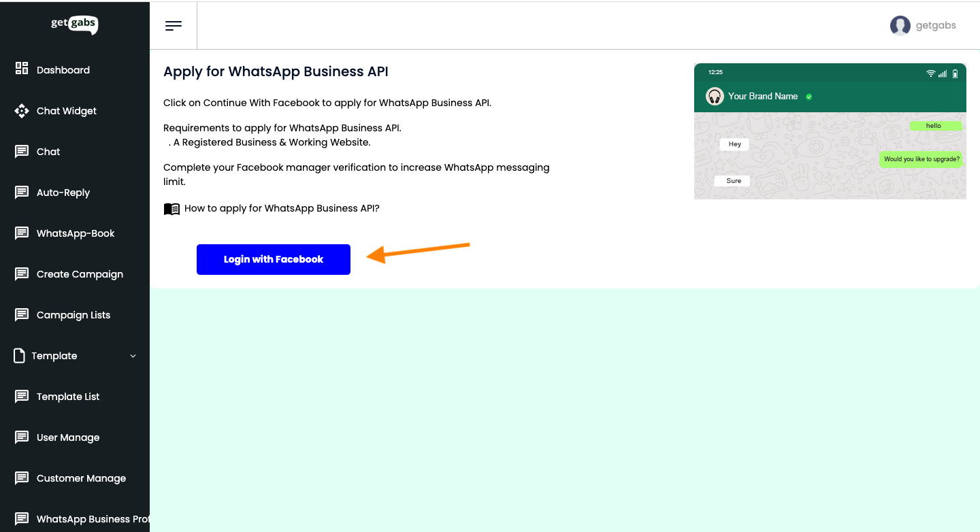Click the Chat message icon
Image resolution: width=980 pixels, height=532 pixels.
(22, 152)
